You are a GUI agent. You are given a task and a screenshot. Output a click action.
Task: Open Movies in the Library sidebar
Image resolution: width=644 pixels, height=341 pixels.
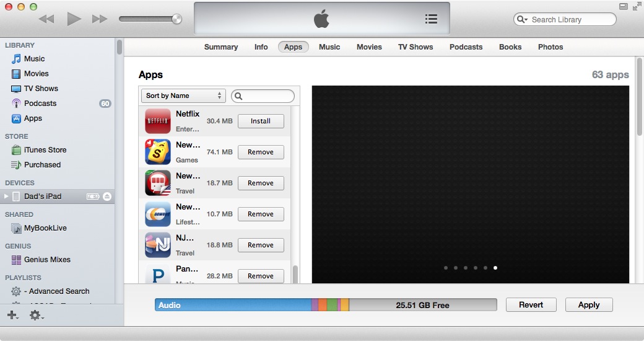(36, 74)
